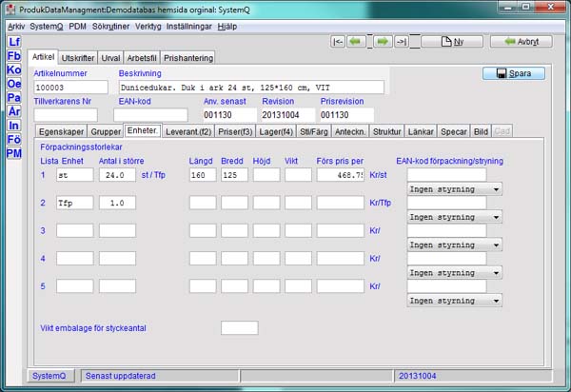Go to next record with green right arrow

[x=384, y=42]
